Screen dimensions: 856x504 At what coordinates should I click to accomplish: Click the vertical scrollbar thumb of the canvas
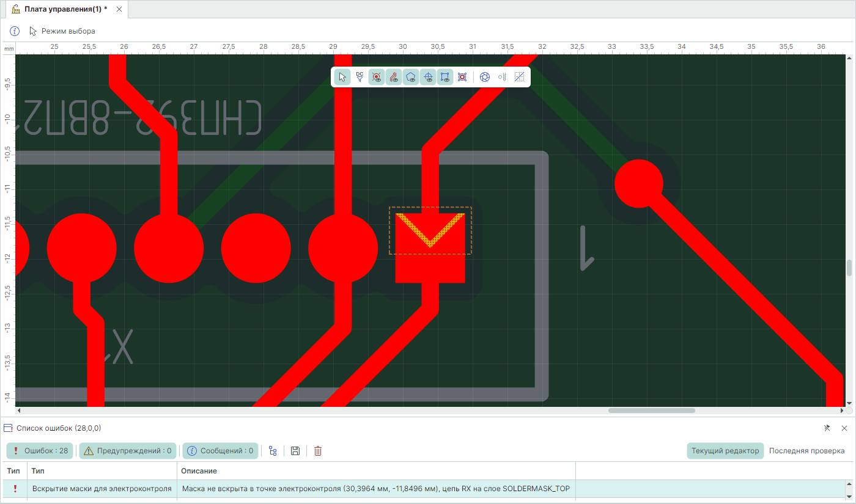[x=849, y=268]
